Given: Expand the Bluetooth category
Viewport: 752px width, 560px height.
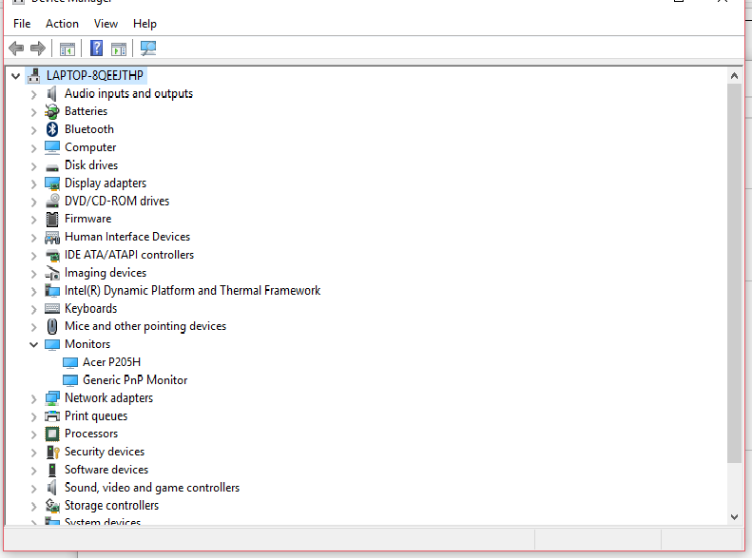Looking at the screenshot, I should click(33, 130).
